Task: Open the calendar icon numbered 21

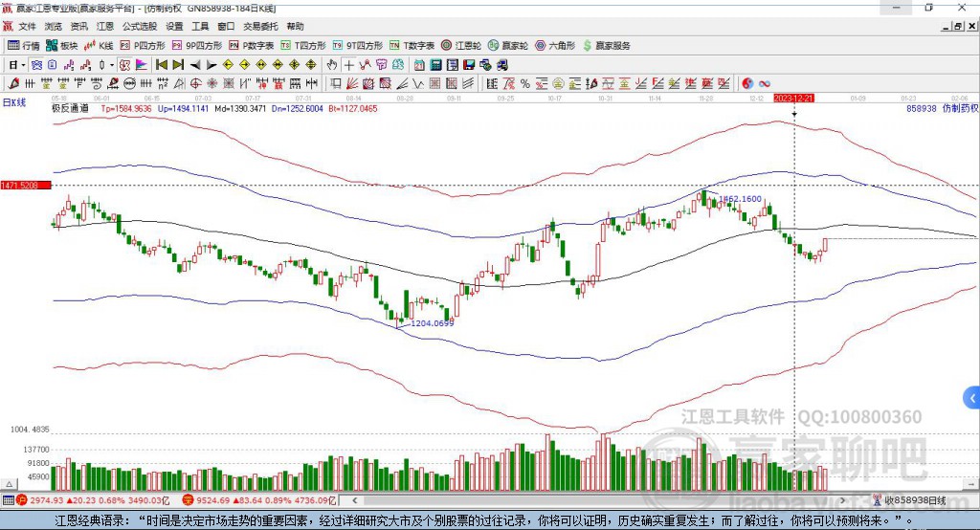Action: coord(419,65)
